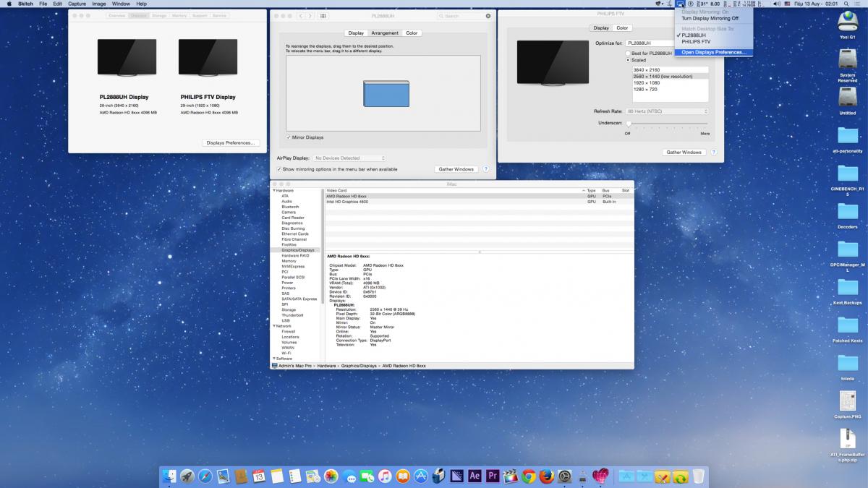Open Photos app in the dock
The image size is (868, 488).
pos(331,476)
